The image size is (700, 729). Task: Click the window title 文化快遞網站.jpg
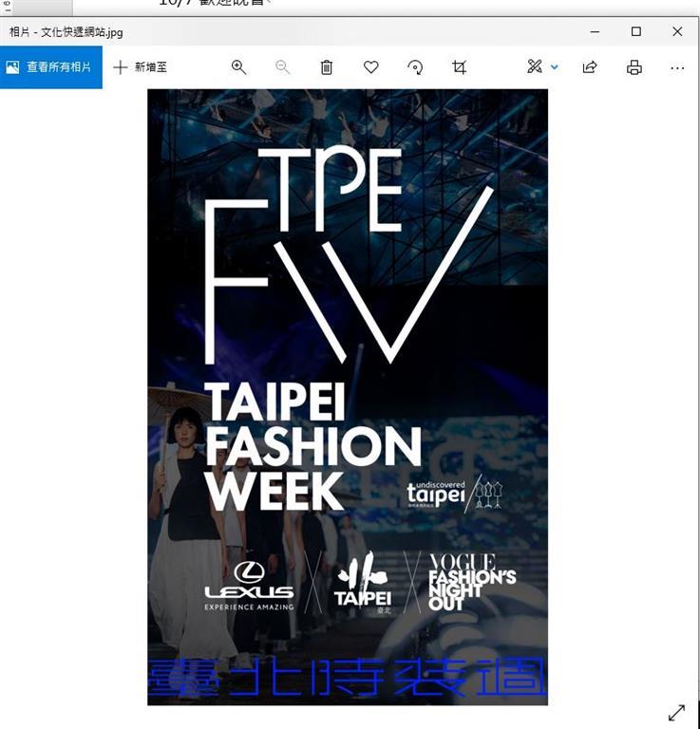82,32
